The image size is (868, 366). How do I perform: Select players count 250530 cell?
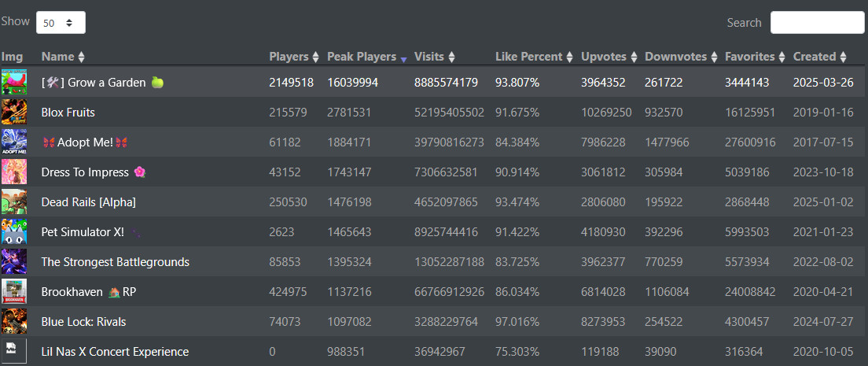pyautogui.click(x=288, y=202)
